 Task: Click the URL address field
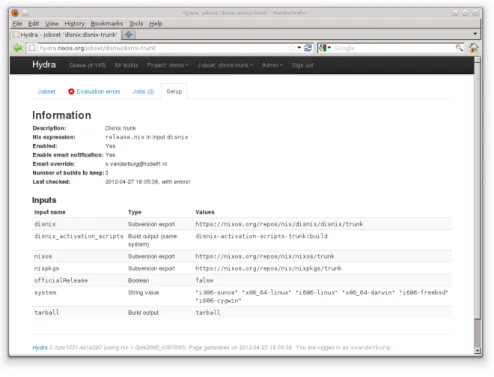click(x=163, y=48)
